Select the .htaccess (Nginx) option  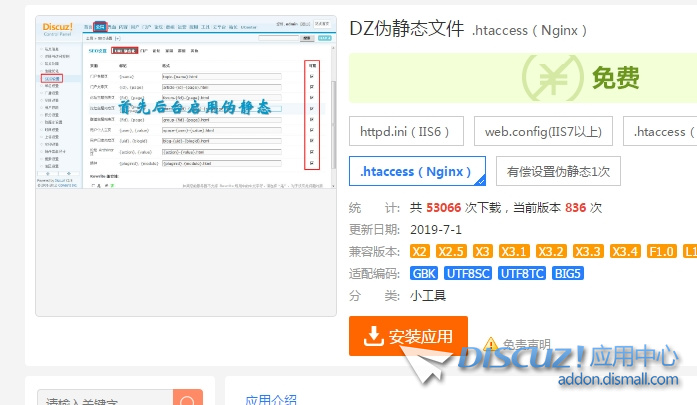tap(417, 171)
